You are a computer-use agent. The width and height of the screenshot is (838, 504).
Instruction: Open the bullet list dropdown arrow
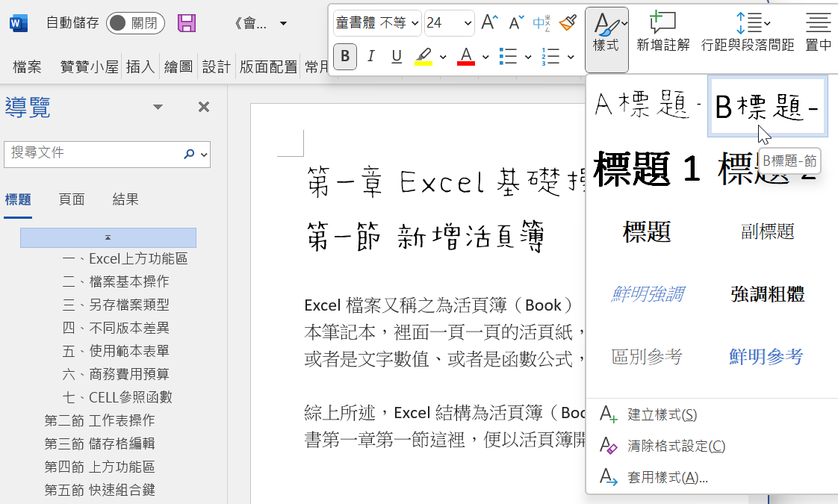pos(528,57)
